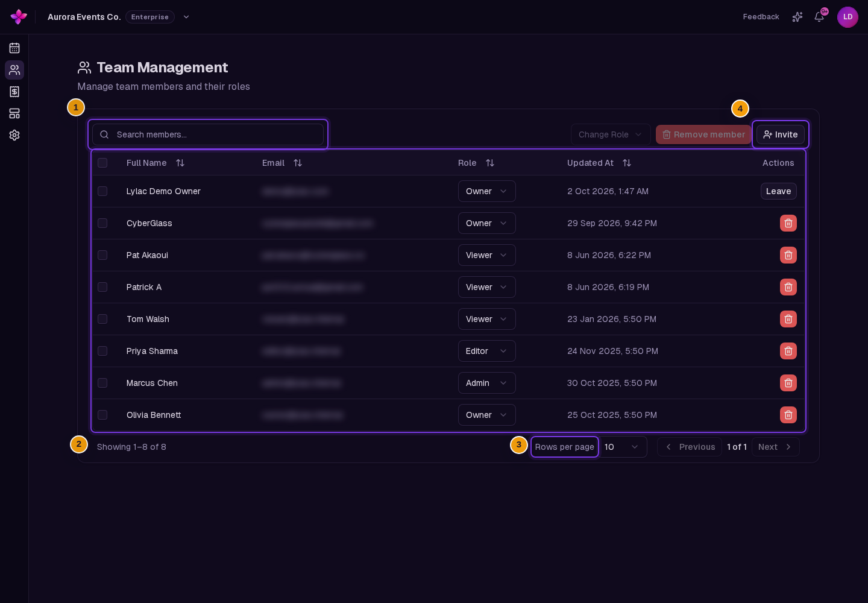The height and width of the screenshot is (603, 868).
Task: Open the calendar page in sidebar
Action: (x=14, y=48)
